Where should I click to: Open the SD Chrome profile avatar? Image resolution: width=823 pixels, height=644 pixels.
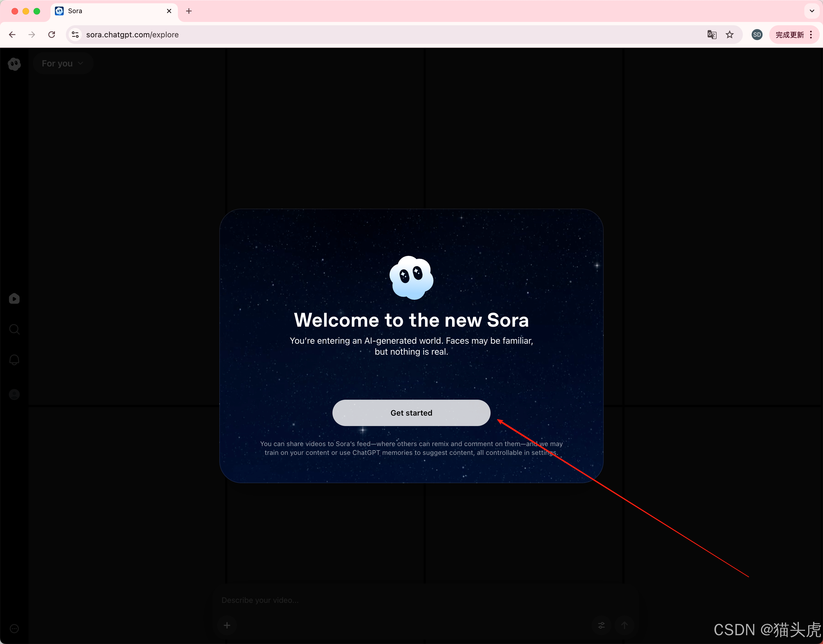(x=757, y=35)
